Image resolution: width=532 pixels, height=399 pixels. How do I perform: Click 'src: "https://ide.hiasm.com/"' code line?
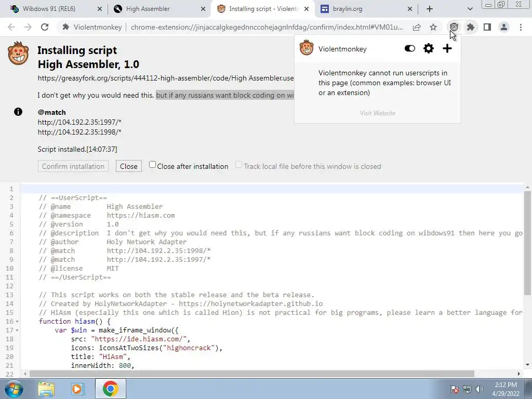(x=130, y=339)
